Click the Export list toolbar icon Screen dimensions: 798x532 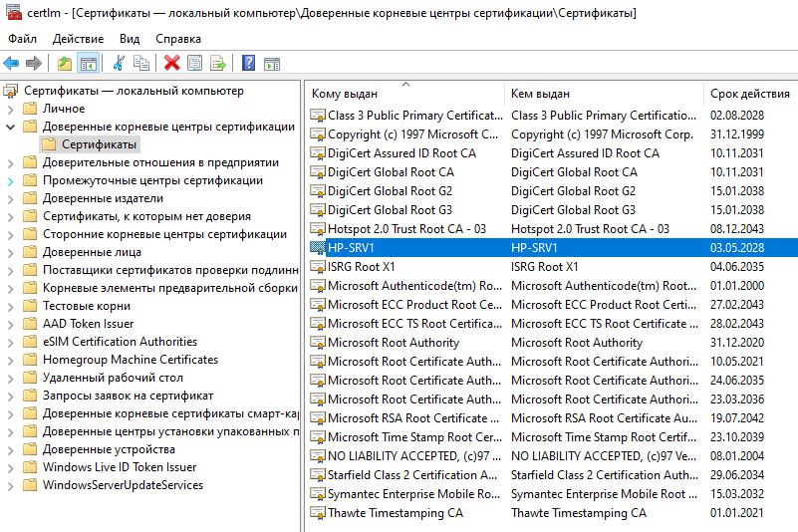218,63
